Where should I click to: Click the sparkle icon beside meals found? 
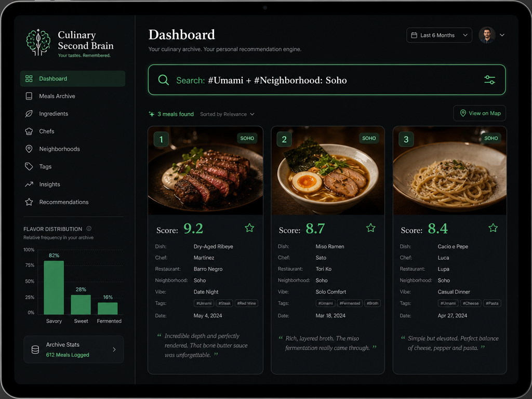pos(152,114)
